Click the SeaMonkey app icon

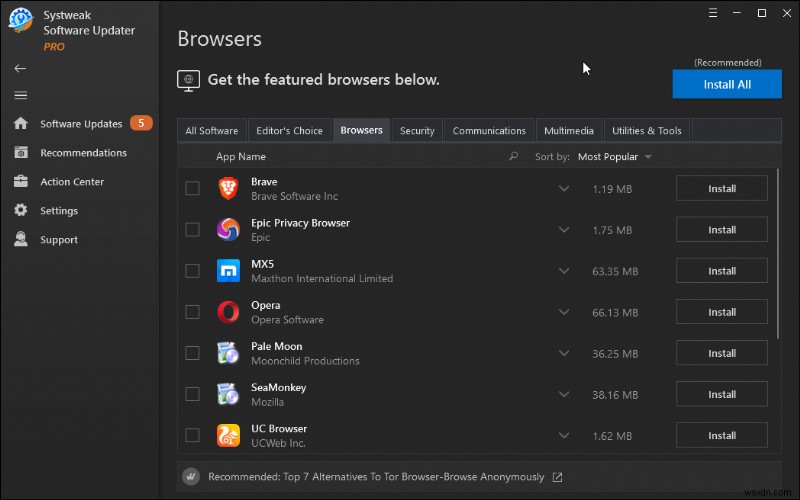[x=228, y=394]
